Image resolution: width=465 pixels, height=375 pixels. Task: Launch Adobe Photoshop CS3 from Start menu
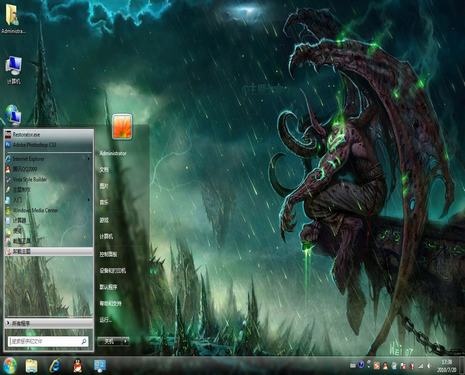49,145
